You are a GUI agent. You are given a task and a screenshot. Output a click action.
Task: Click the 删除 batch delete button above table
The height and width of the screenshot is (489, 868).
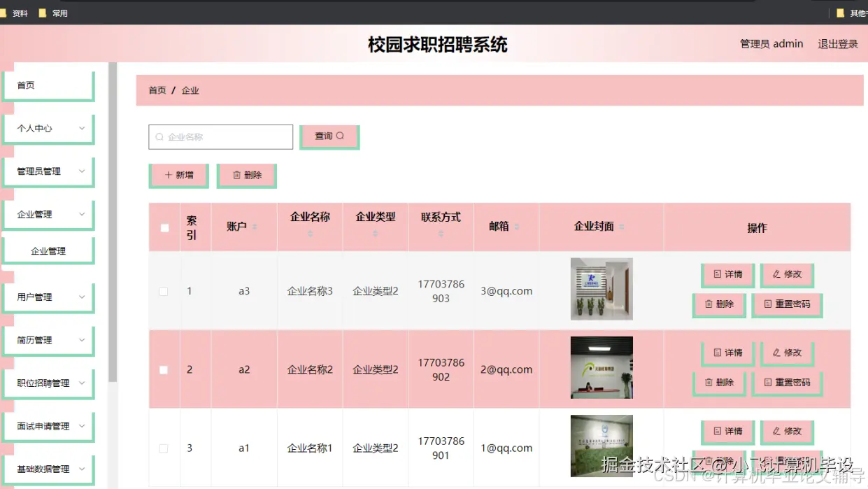click(246, 176)
